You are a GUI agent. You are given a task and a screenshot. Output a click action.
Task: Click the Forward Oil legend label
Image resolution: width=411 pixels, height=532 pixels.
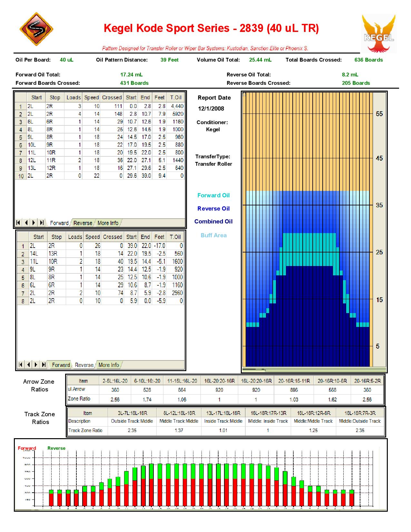pyautogui.click(x=213, y=195)
